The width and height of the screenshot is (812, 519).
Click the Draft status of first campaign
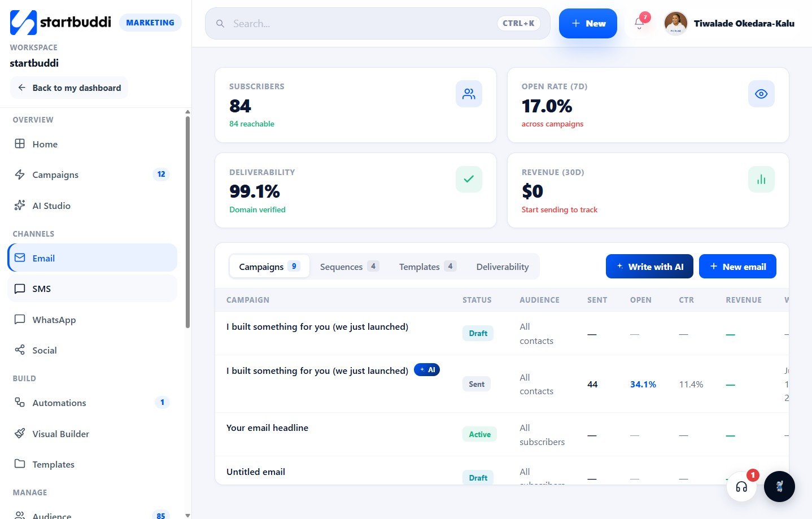478,333
